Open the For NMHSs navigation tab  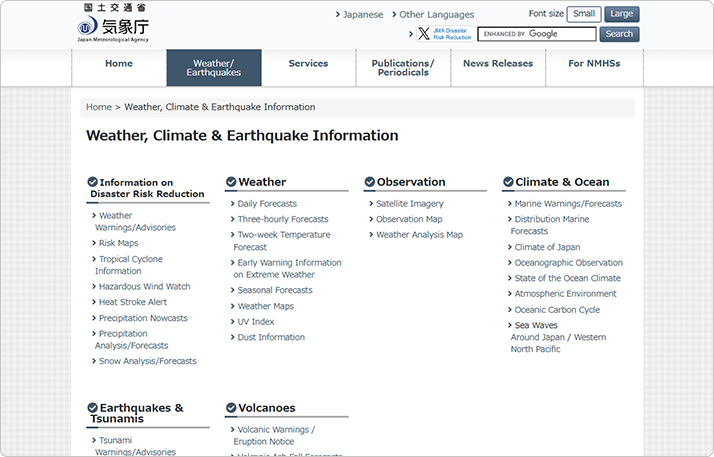(594, 67)
